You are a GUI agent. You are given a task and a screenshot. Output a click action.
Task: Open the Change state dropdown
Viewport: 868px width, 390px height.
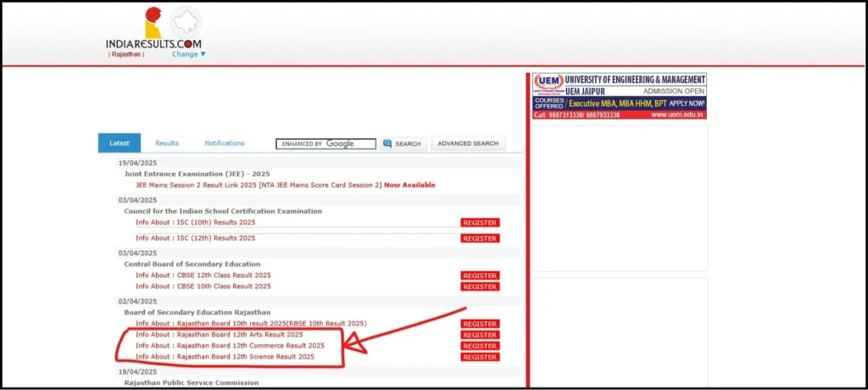[x=189, y=54]
